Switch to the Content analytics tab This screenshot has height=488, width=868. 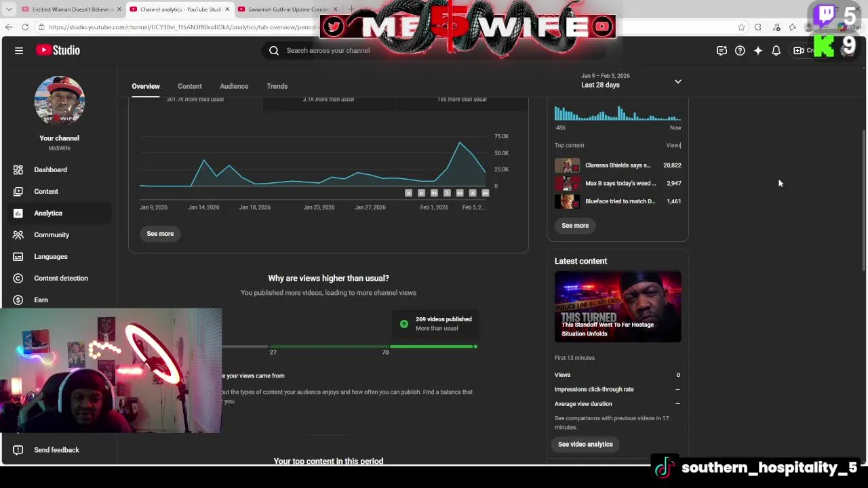click(x=190, y=86)
